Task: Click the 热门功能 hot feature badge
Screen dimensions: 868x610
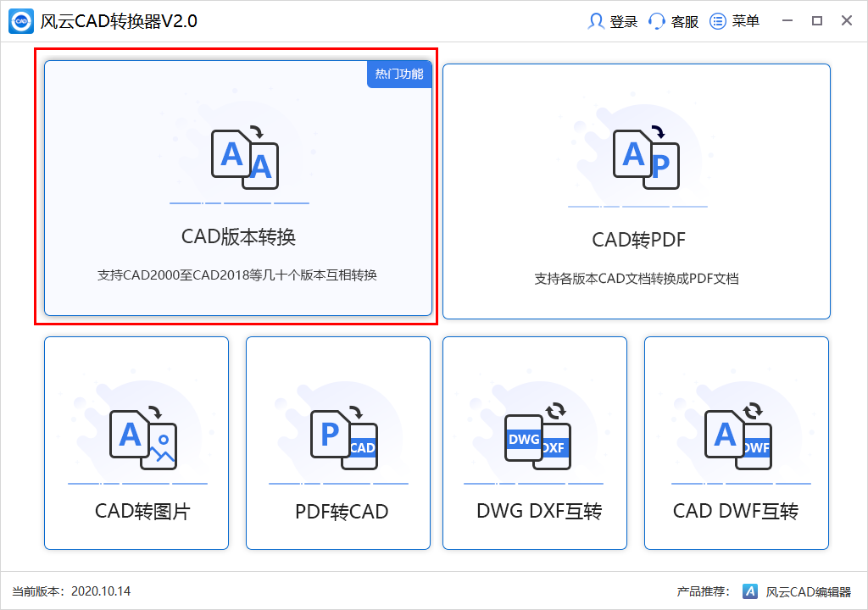Action: click(x=398, y=74)
